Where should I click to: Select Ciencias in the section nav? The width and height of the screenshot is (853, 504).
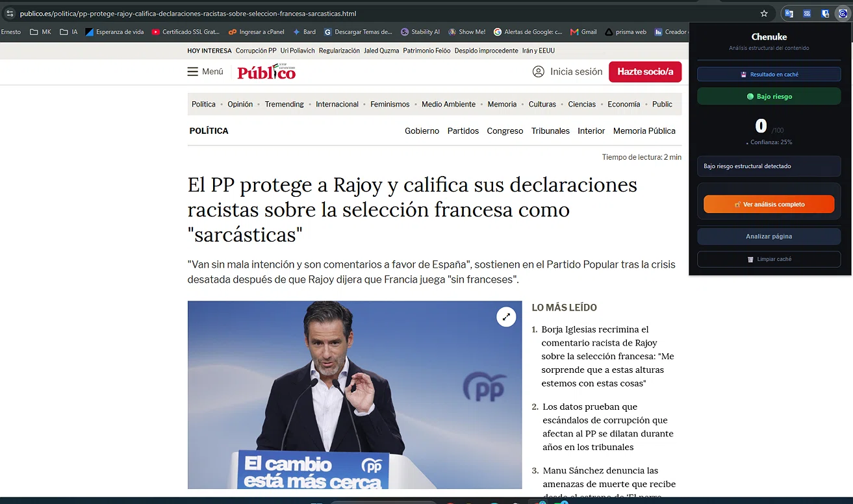(581, 104)
